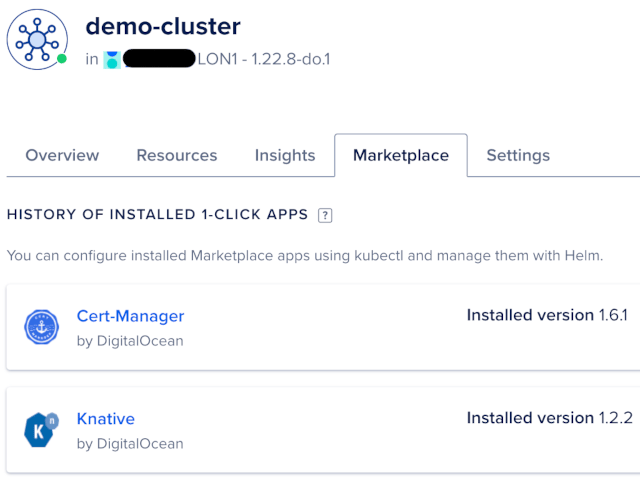The image size is (640, 478).
Task: Click the kubectl and Helm description sentence
Action: (x=305, y=256)
